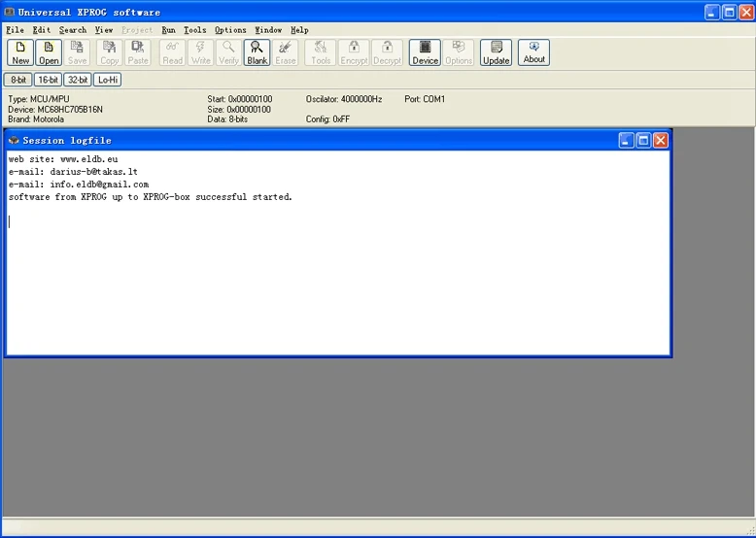Click the Universal XPROG title bar icon

[9, 12]
